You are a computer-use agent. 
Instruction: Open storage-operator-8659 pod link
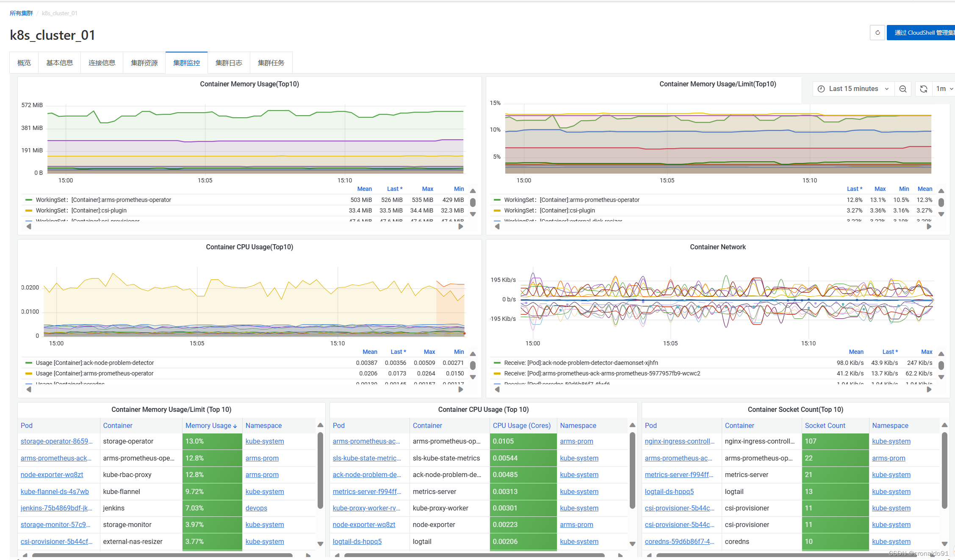tap(56, 441)
